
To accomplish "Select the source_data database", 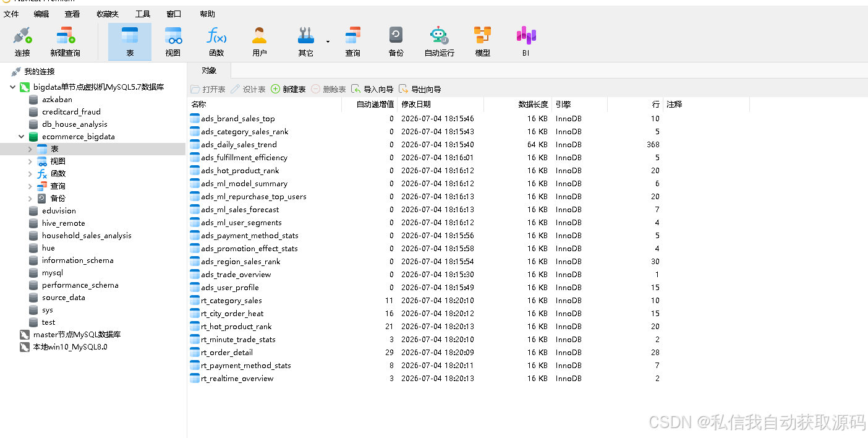I will (x=64, y=298).
